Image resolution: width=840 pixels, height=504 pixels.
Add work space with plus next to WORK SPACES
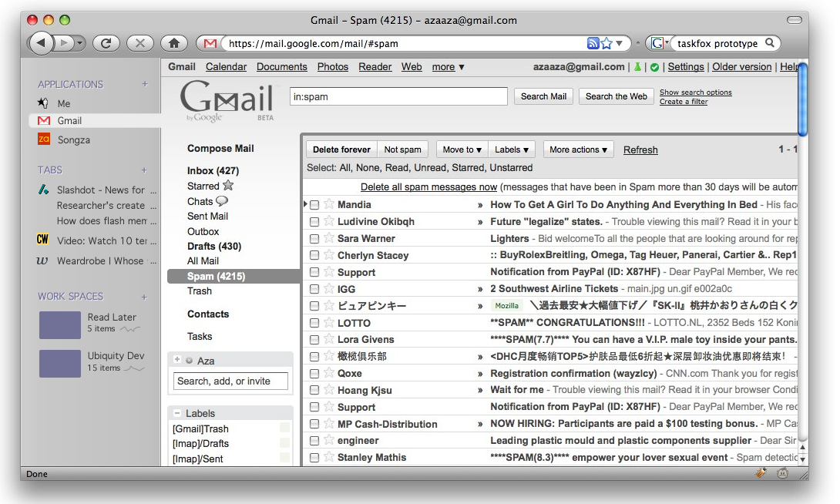[144, 297]
